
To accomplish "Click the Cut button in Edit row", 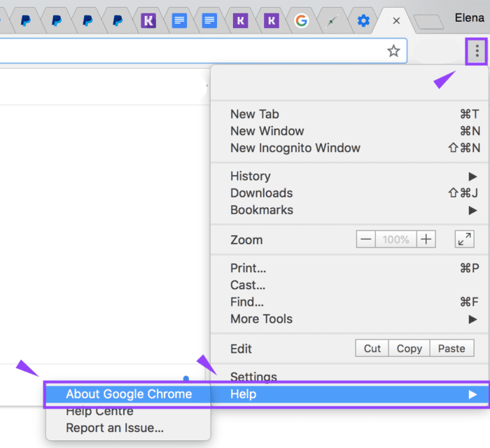I will 372,349.
